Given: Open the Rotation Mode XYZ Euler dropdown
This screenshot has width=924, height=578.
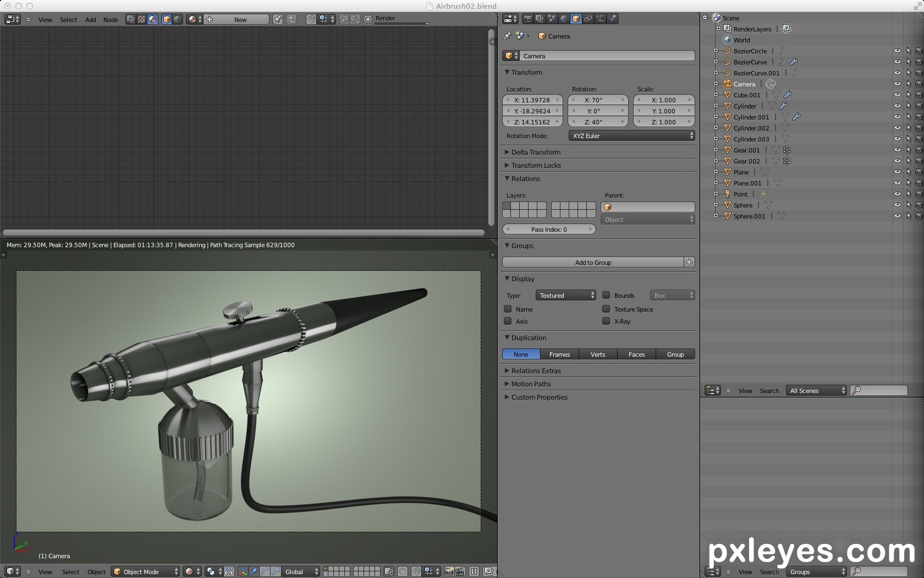Looking at the screenshot, I should 631,135.
